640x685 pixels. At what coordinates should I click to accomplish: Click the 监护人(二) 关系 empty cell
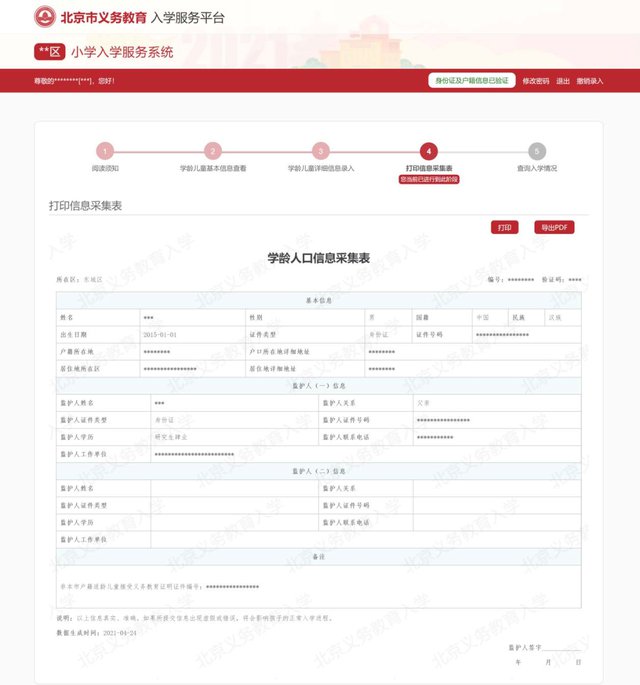tap(496, 488)
